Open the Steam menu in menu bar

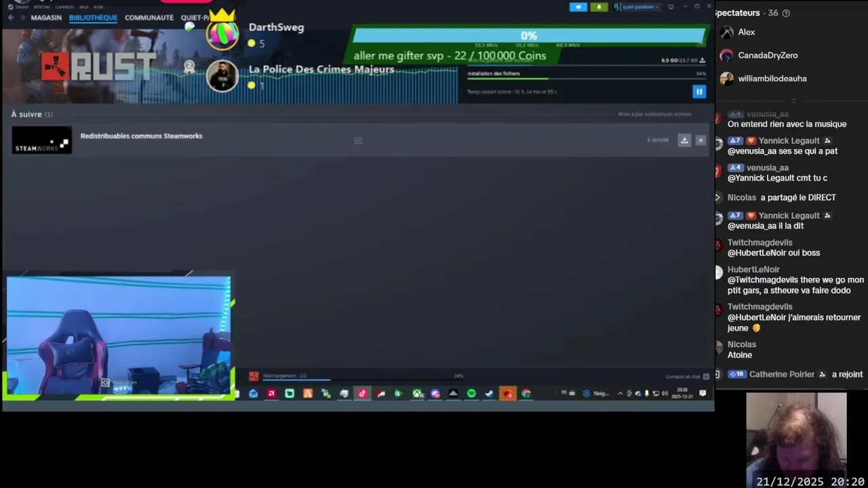click(22, 7)
